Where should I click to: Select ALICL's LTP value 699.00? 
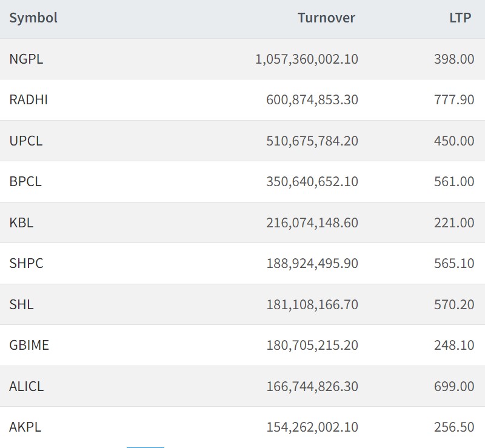pos(454,386)
